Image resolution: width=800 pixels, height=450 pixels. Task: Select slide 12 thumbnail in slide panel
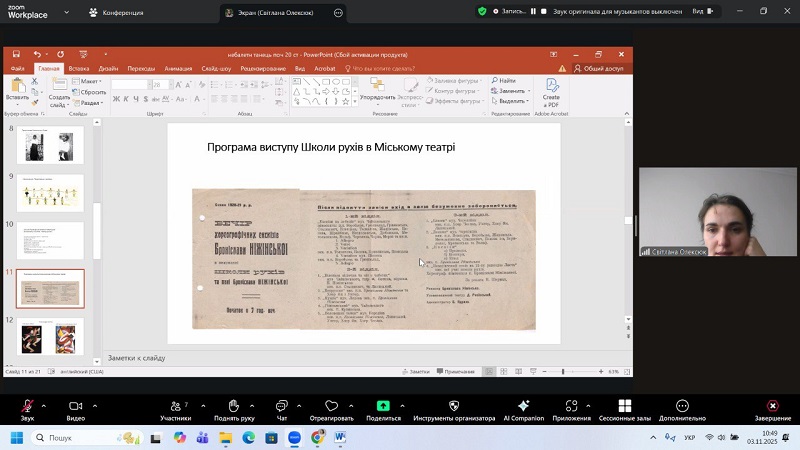pyautogui.click(x=51, y=336)
